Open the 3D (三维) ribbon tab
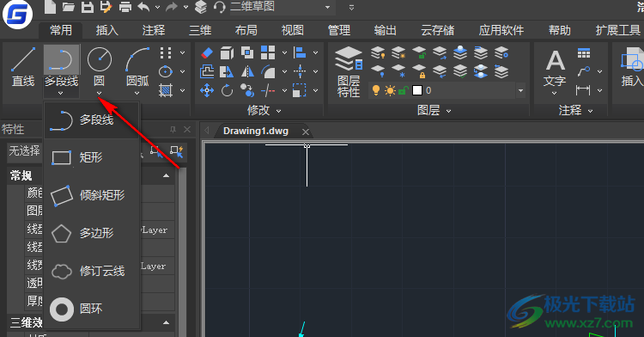This screenshot has width=644, height=337. [x=200, y=30]
